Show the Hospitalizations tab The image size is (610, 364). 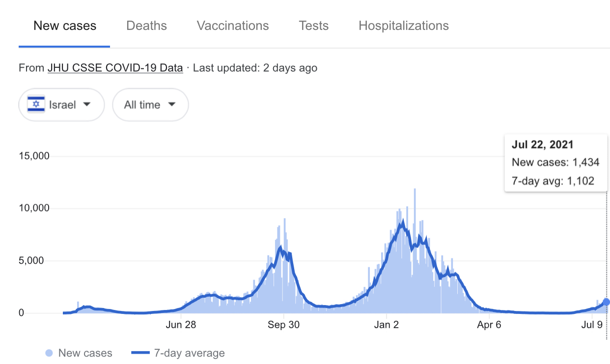[x=404, y=26]
